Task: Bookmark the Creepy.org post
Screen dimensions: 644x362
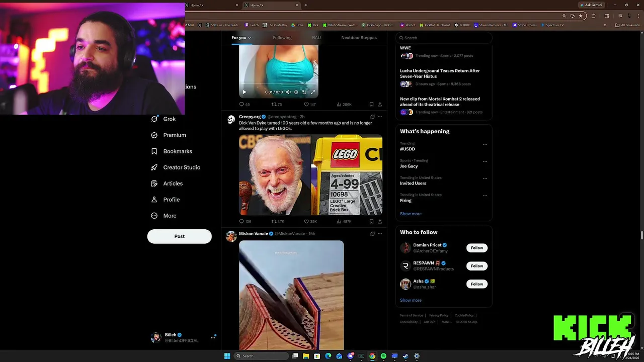Action: tap(371, 221)
